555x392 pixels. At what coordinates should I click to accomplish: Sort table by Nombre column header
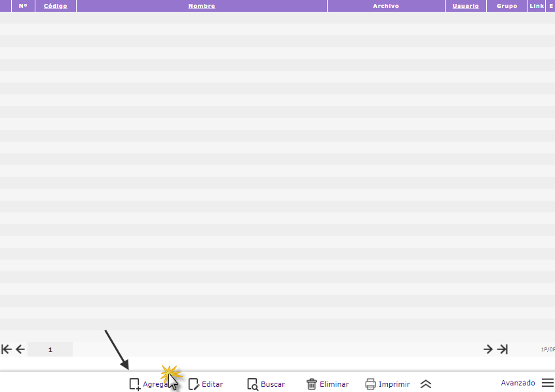pyautogui.click(x=201, y=6)
